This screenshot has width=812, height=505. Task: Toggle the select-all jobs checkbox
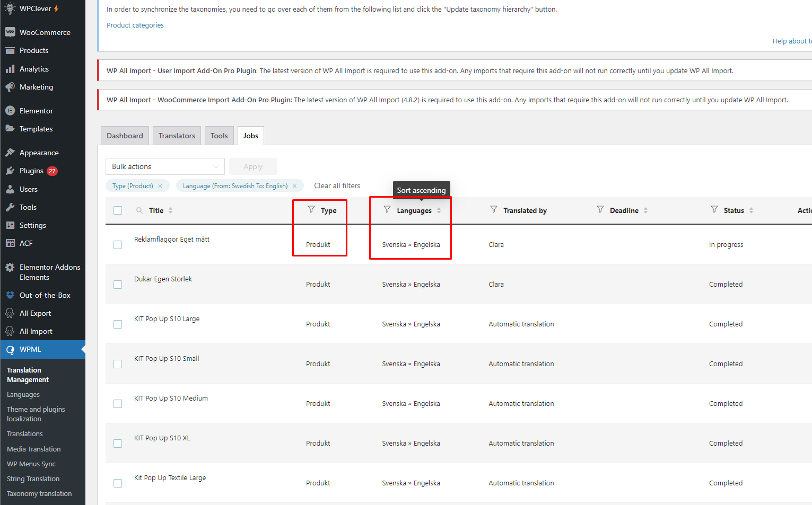point(118,210)
